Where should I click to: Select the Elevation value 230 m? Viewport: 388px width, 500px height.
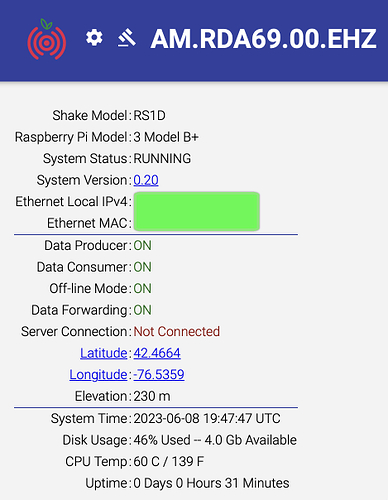[x=152, y=396]
